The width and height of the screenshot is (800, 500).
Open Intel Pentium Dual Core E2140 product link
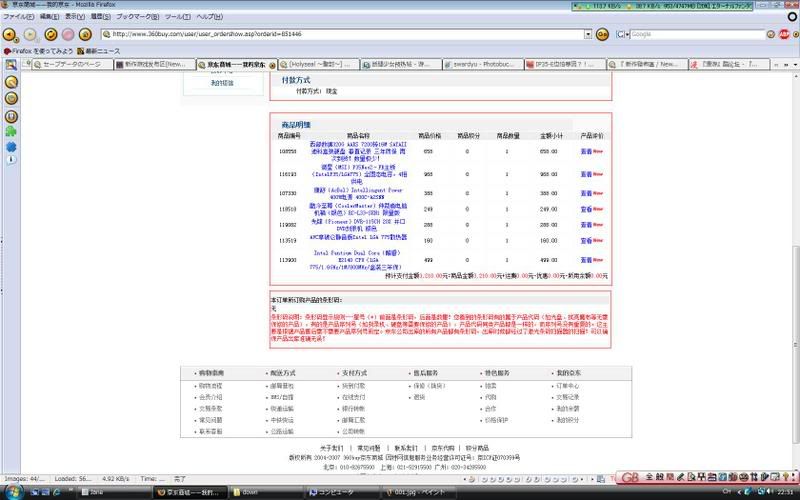(356, 260)
